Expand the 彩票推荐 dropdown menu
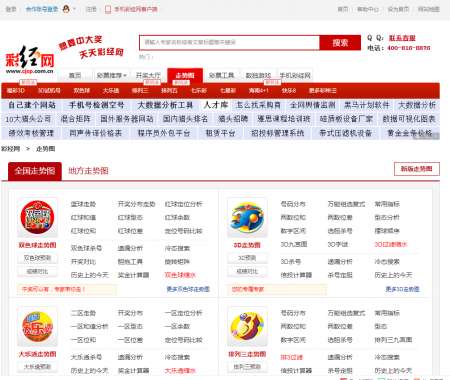 [x=111, y=76]
